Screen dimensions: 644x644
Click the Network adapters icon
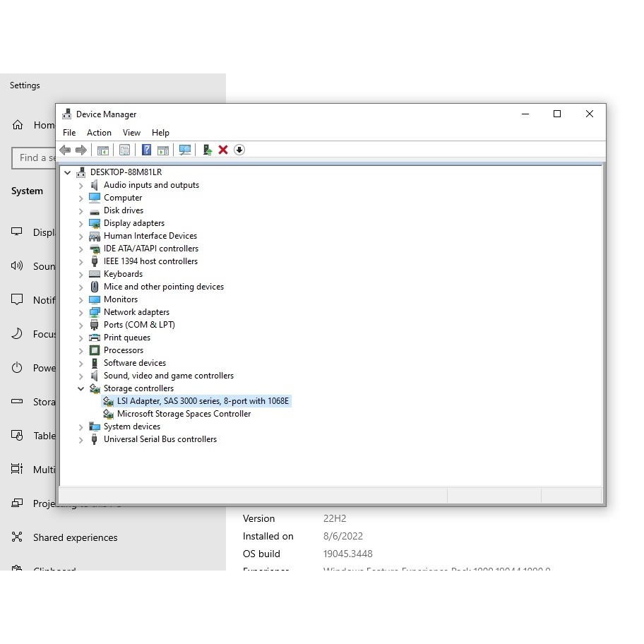(x=95, y=312)
